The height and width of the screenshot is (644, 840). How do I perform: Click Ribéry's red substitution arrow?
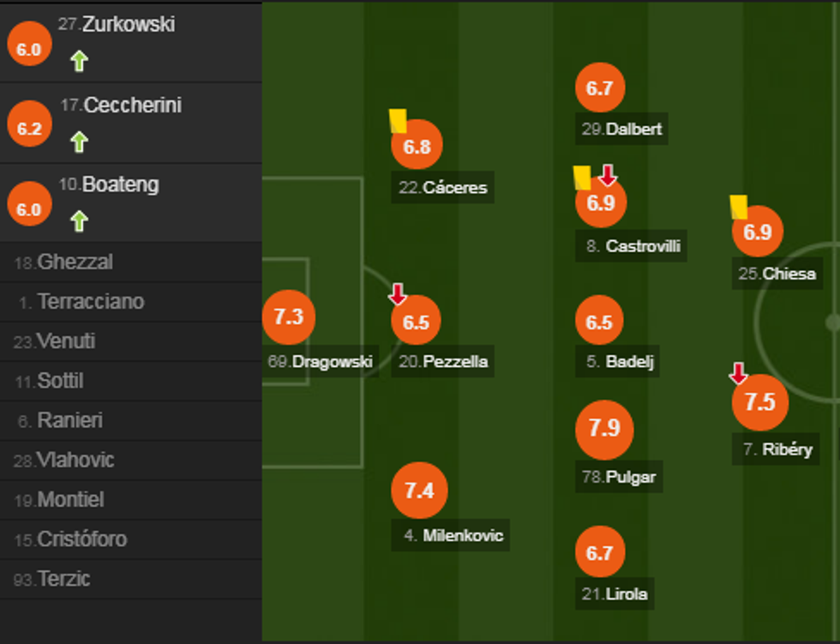point(738,373)
